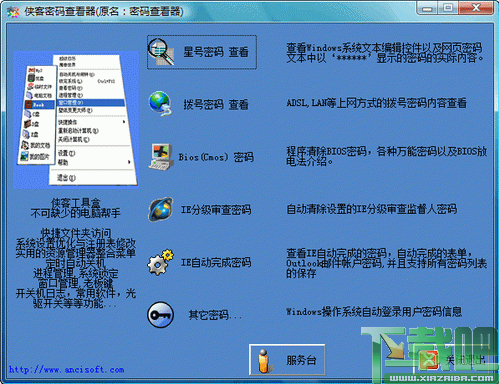Select Bios(Cmos) 密码 label

(x=216, y=157)
